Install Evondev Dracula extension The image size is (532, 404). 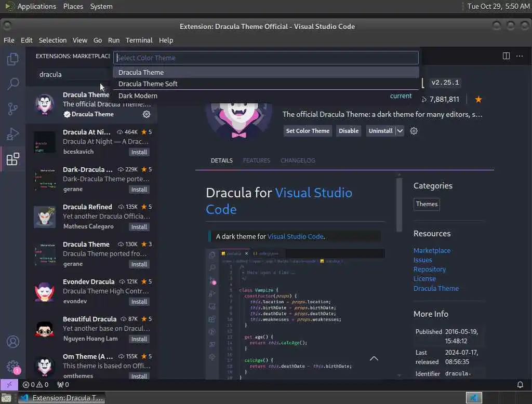139,302
